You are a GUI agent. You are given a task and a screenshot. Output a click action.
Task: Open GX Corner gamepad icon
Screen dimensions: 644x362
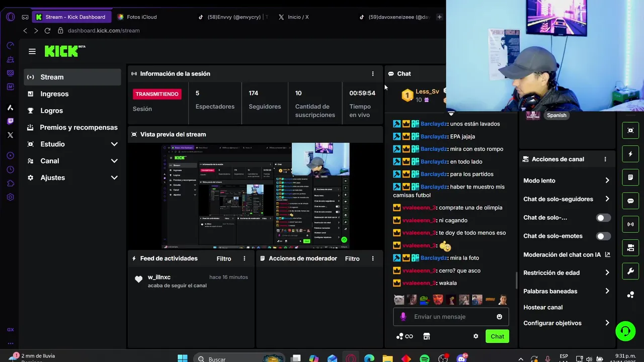(25, 17)
